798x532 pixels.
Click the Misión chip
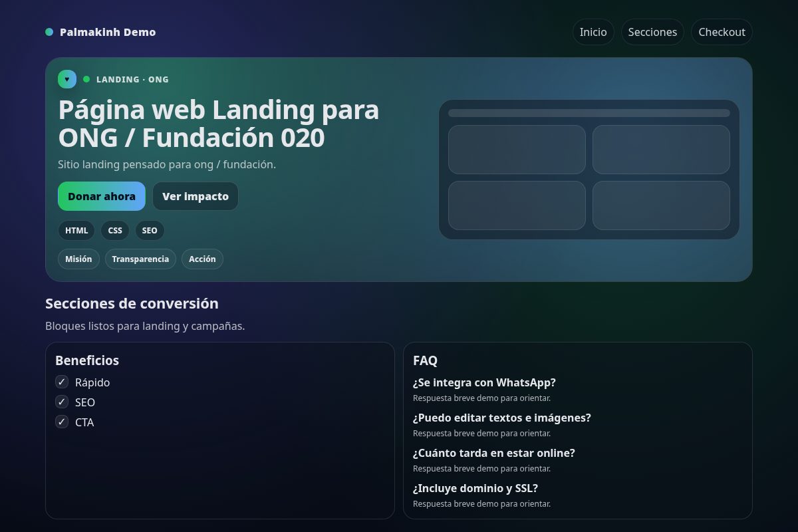click(78, 259)
